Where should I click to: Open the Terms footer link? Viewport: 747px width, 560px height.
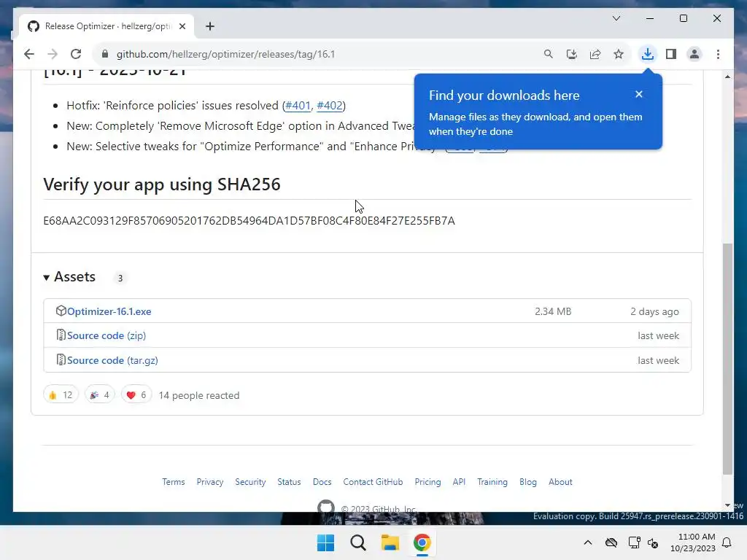pos(174,482)
